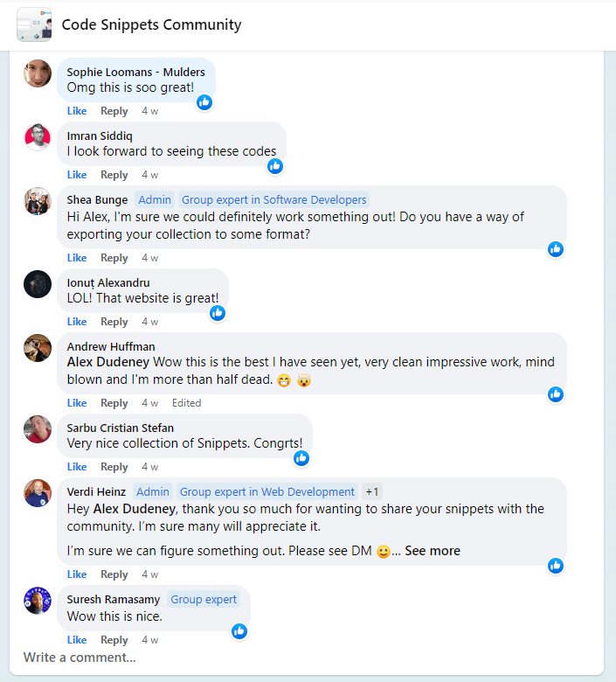The height and width of the screenshot is (682, 616).
Task: Click the reaction icon on Sarbu Cristian Stefan's comment
Action: [x=301, y=458]
